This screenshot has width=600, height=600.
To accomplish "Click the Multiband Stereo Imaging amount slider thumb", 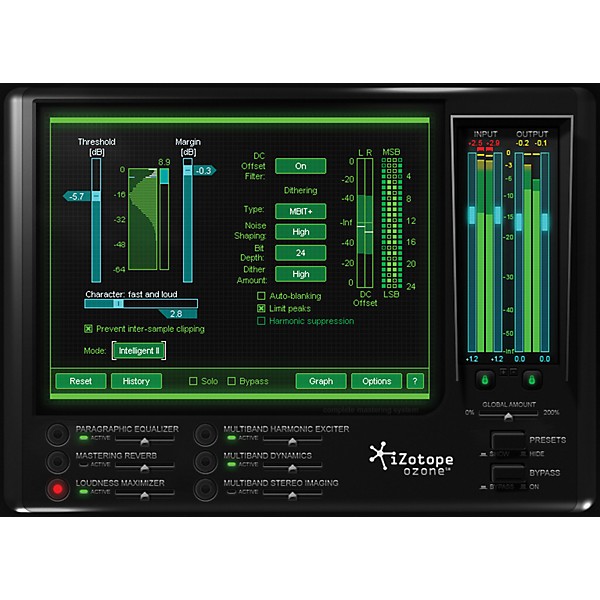I will (x=292, y=496).
